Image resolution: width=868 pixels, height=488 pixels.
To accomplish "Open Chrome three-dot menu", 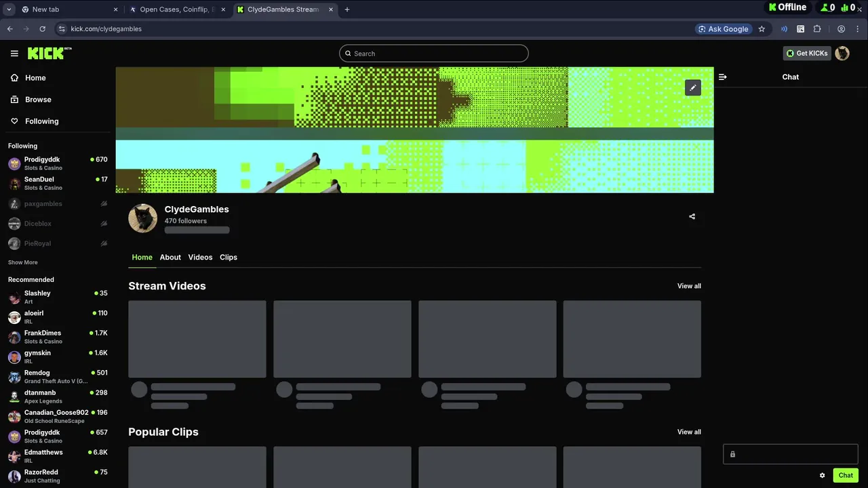I will 858,29.
